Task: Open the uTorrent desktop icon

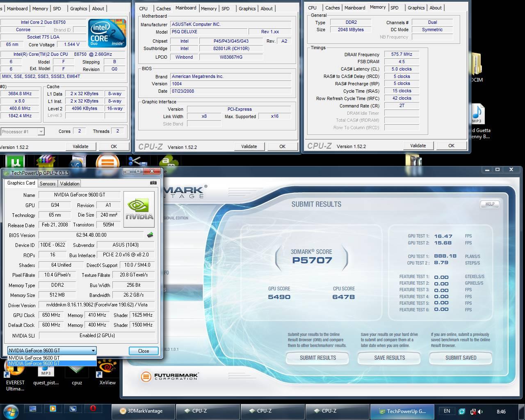Action: [x=15, y=162]
